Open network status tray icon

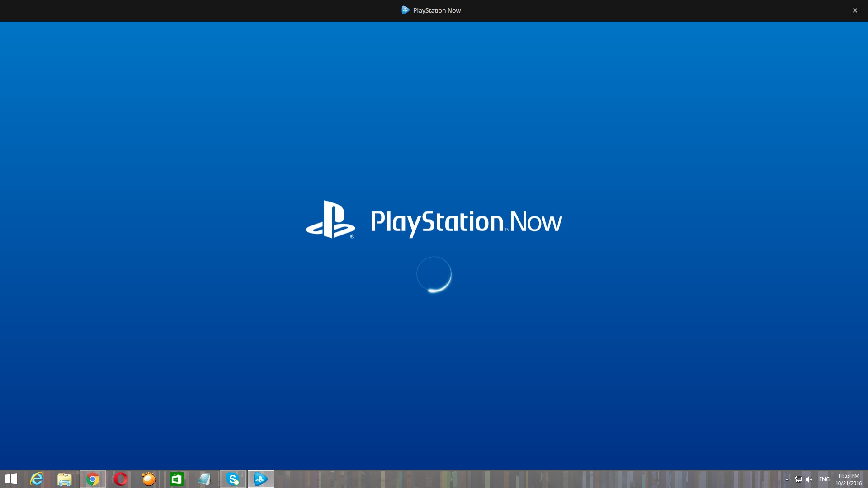pos(798,479)
